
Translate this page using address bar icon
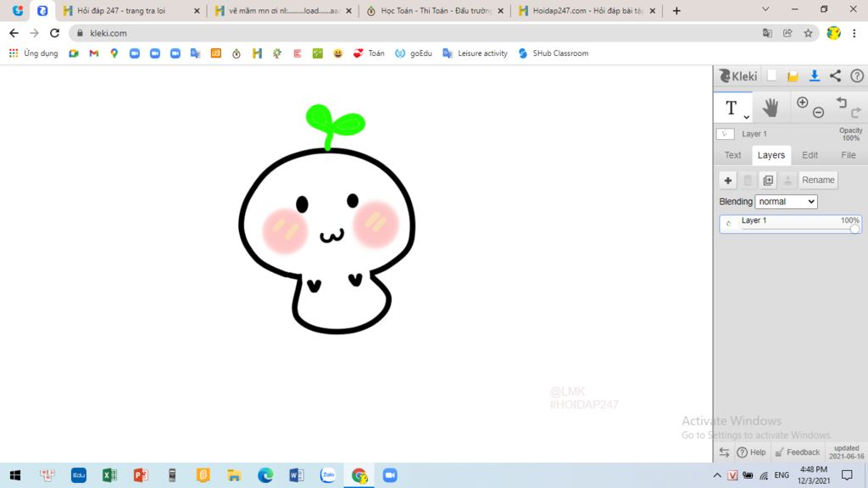(767, 33)
